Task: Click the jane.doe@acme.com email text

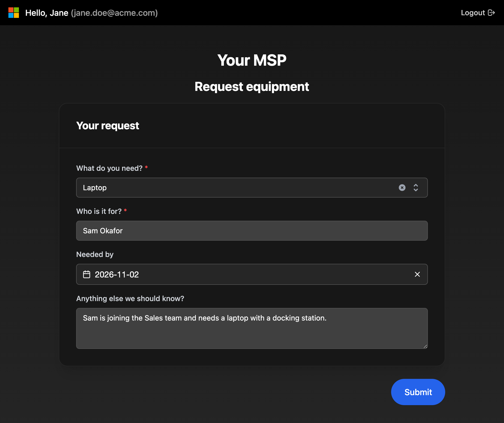Action: point(114,13)
